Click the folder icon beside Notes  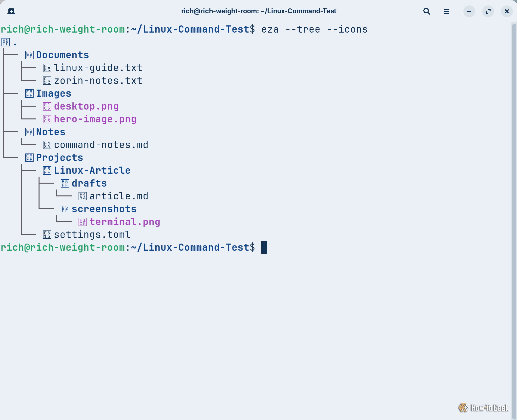(29, 132)
